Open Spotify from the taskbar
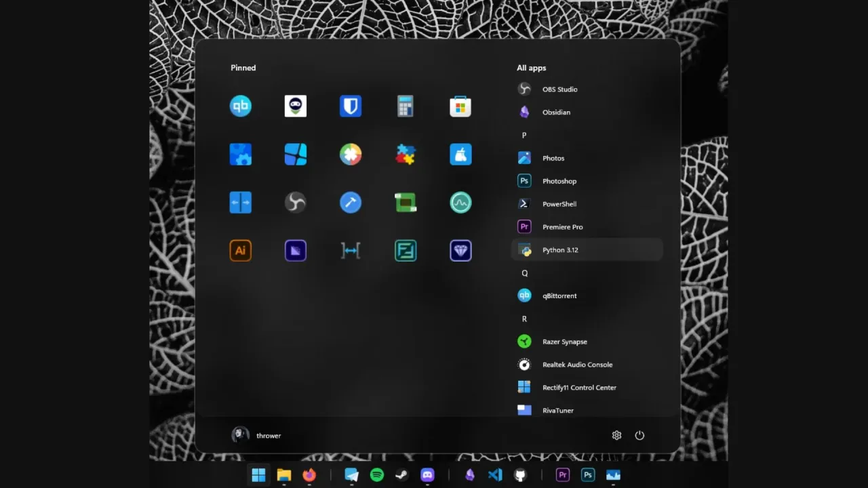The width and height of the screenshot is (868, 488). point(377,474)
